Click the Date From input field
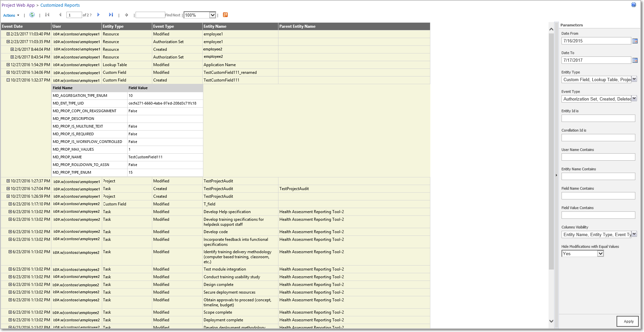 pyautogui.click(x=596, y=41)
